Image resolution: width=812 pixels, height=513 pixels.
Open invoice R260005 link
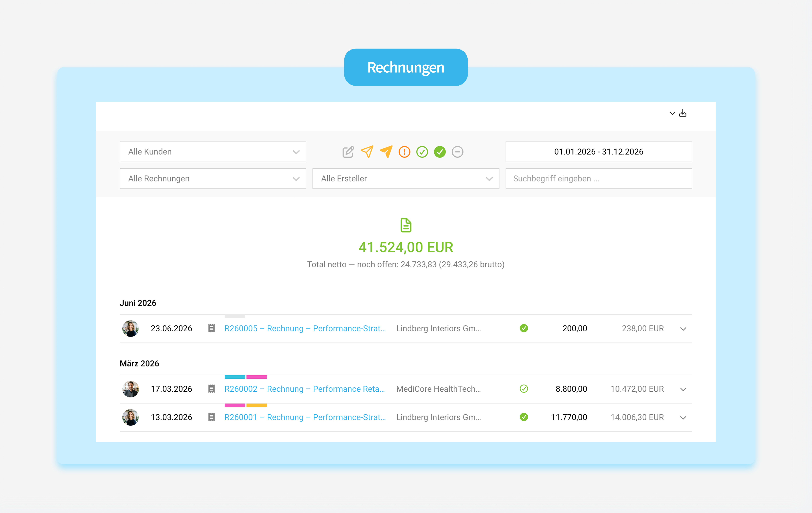[305, 328]
